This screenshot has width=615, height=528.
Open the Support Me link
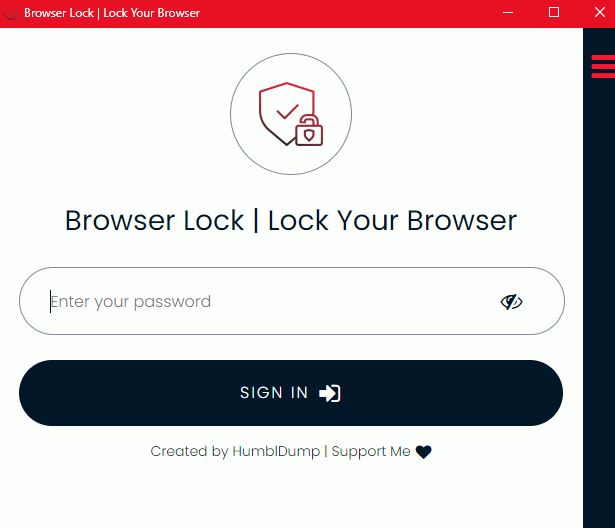[x=371, y=451]
